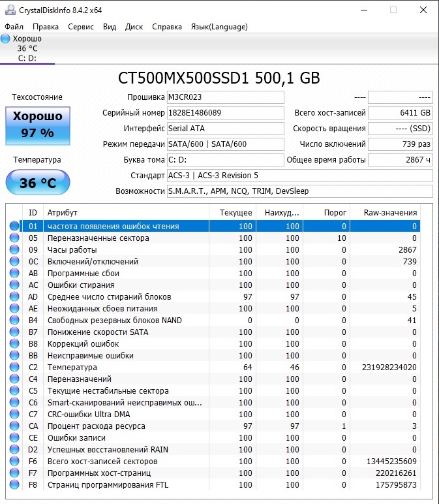The image size is (439, 504).
Task: Click the Наихуд... column header
Action: tap(279, 212)
